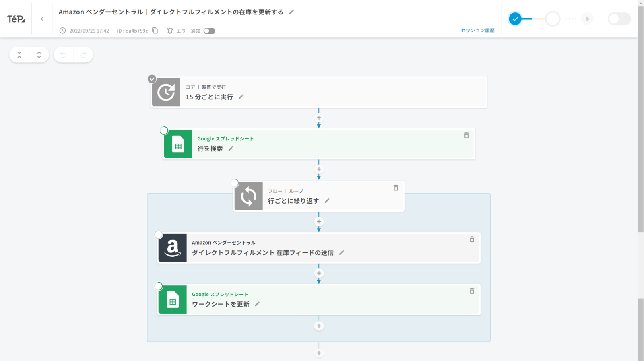Add step after 15 分ごとに実行 trigger

point(319,118)
